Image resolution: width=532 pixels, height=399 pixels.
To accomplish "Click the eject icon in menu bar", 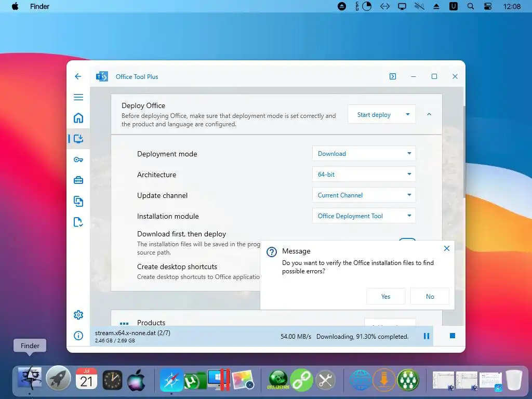I will (x=436, y=6).
